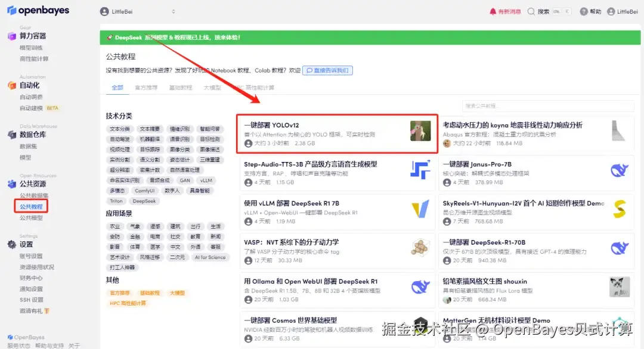Filter by the 打工人神器 tag
Image resolution: width=644 pixels, height=349 pixels.
tap(122, 267)
